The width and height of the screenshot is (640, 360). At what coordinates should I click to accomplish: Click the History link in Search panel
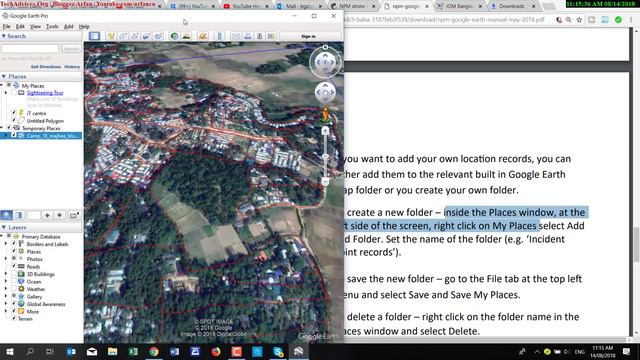72,67
